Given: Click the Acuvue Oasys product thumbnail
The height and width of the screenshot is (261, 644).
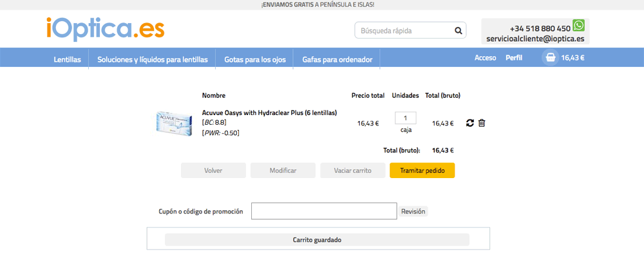Looking at the screenshot, I should pos(173,123).
